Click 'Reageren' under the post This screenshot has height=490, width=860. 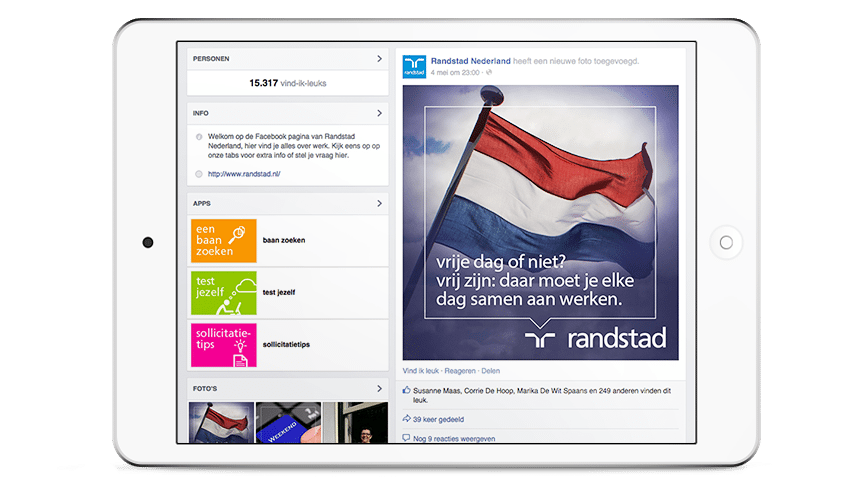point(460,371)
